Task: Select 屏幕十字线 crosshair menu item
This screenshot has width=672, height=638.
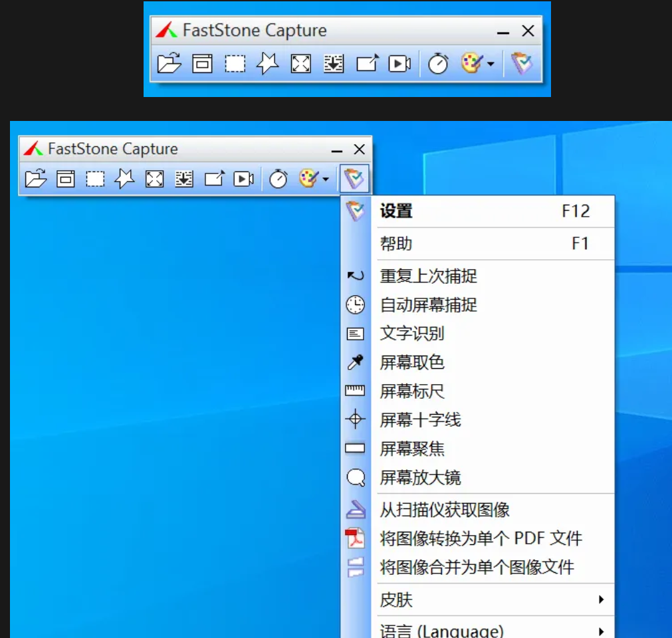Action: pyautogui.click(x=477, y=419)
